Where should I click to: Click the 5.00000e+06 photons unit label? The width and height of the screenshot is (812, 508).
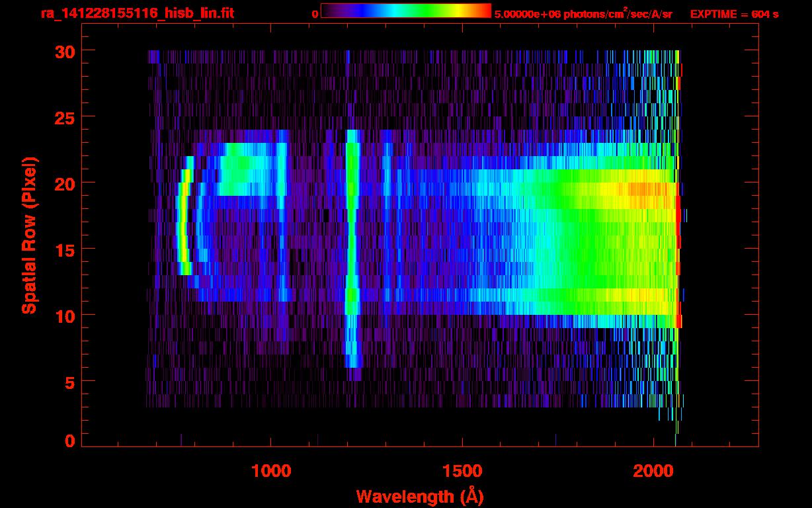(583, 13)
